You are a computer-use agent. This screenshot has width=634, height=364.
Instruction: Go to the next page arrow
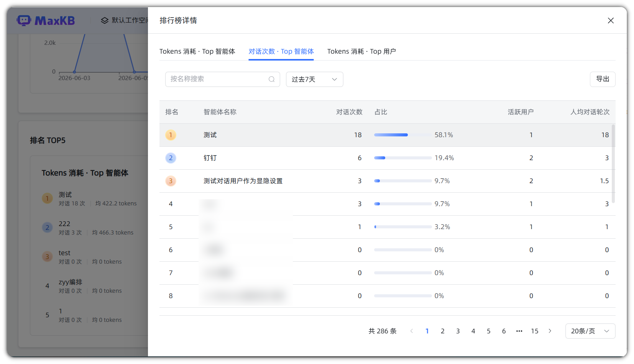(550, 331)
